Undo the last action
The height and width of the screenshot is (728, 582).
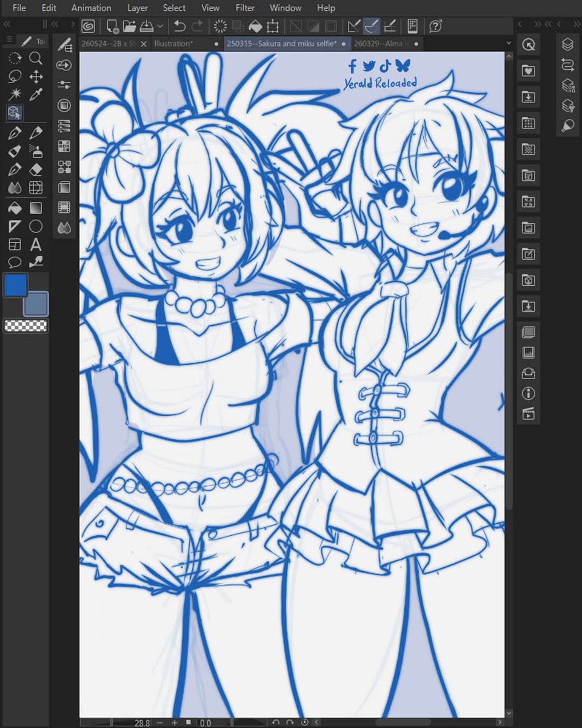[x=179, y=26]
